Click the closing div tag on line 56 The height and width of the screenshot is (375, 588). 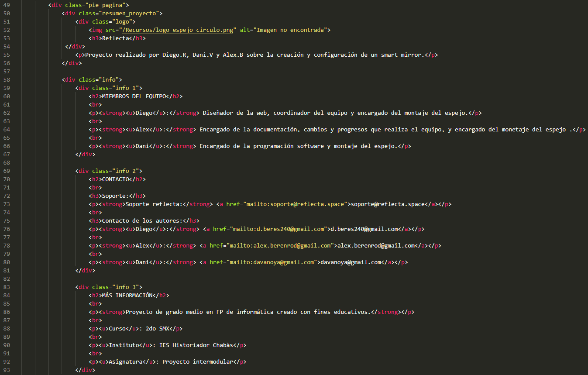72,63
